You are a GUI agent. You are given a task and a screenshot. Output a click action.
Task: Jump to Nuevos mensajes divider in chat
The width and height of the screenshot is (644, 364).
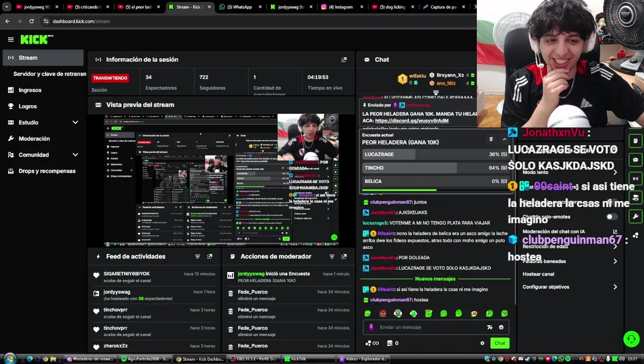[x=435, y=279]
